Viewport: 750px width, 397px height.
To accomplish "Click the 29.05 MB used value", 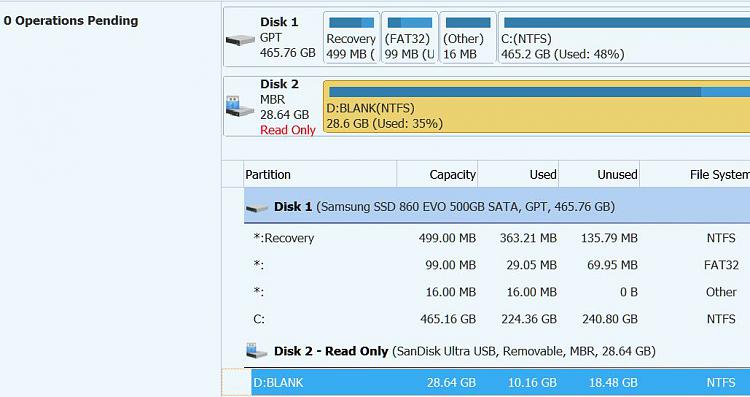I will 531,265.
